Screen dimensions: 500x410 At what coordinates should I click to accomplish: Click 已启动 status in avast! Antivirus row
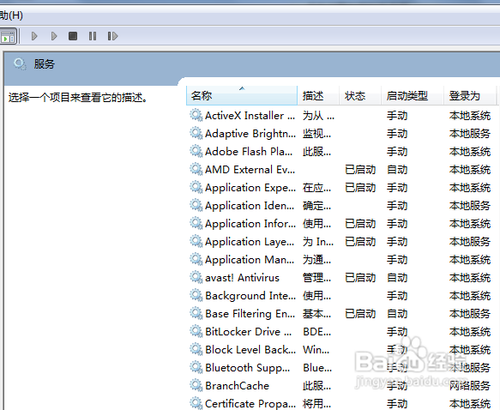click(360, 278)
